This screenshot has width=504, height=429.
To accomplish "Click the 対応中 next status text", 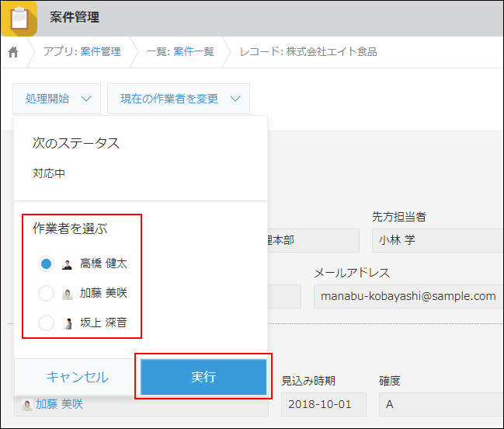I will pyautogui.click(x=49, y=173).
